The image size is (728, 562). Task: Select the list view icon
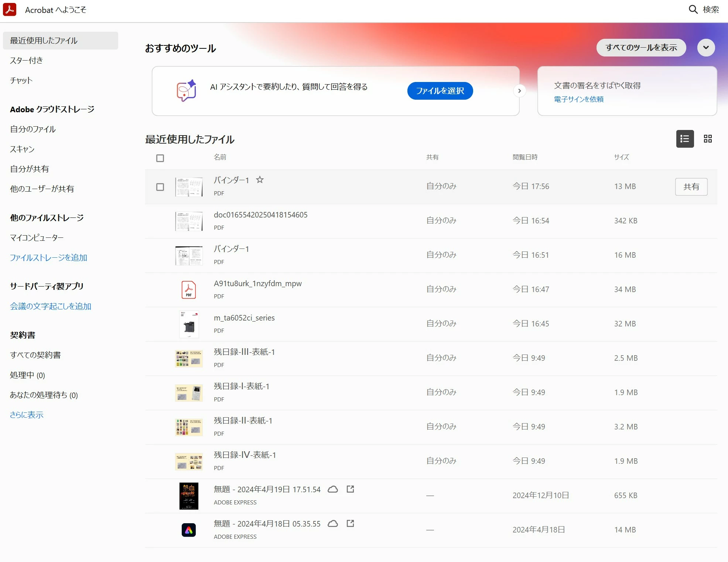click(x=684, y=139)
